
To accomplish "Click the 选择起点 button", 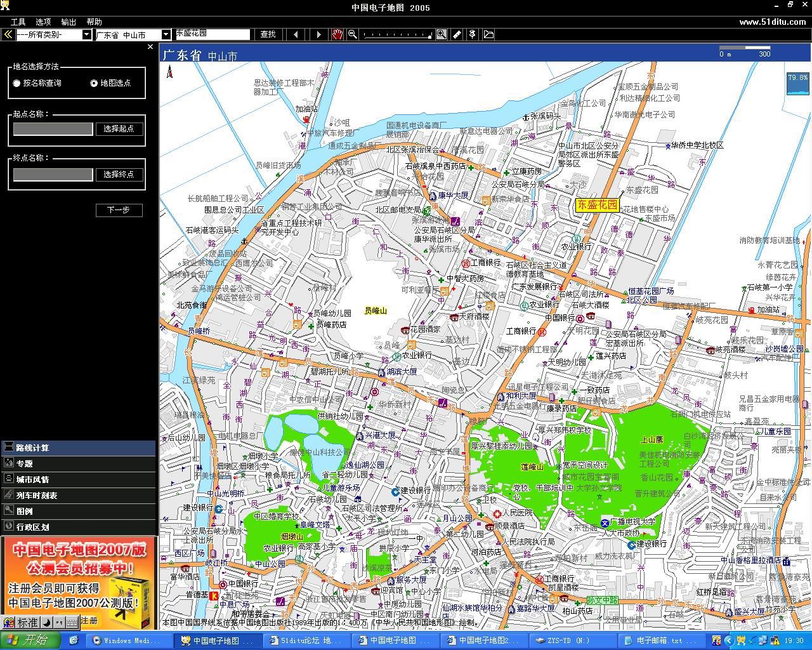I will coord(119,129).
